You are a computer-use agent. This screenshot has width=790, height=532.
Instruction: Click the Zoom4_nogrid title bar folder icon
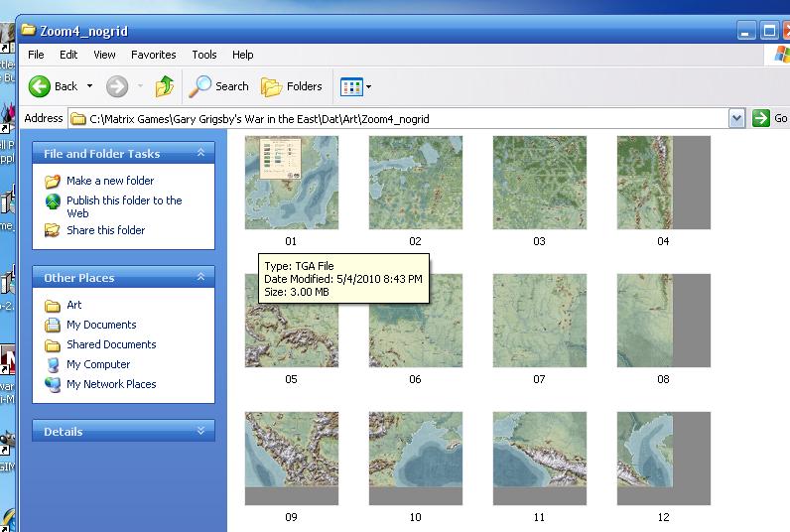pos(29,30)
